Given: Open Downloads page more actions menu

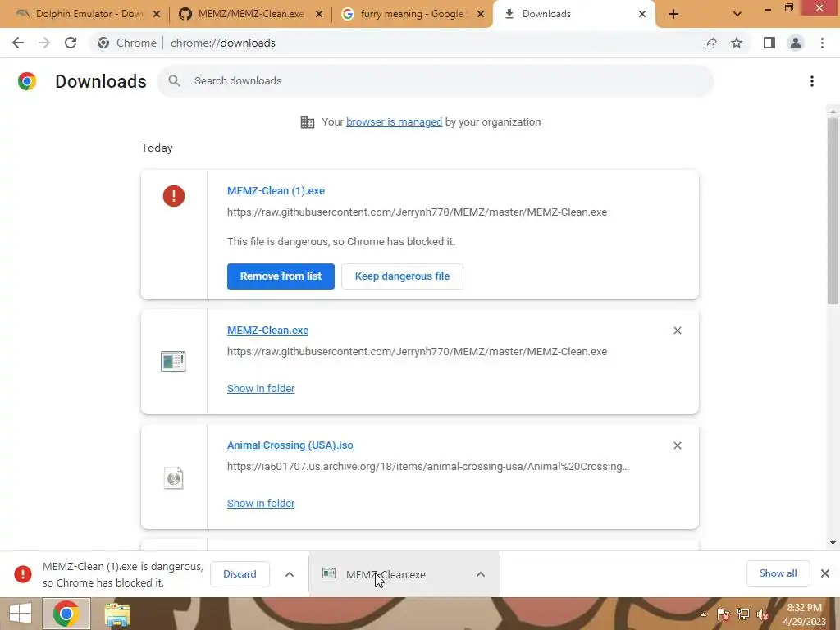Looking at the screenshot, I should (812, 81).
